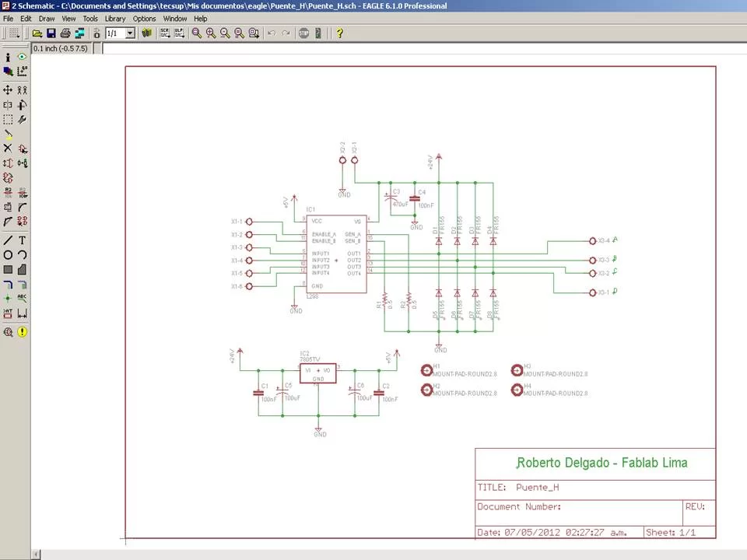Save the Puente_H schematic
The width and height of the screenshot is (747, 560).
[x=51, y=33]
